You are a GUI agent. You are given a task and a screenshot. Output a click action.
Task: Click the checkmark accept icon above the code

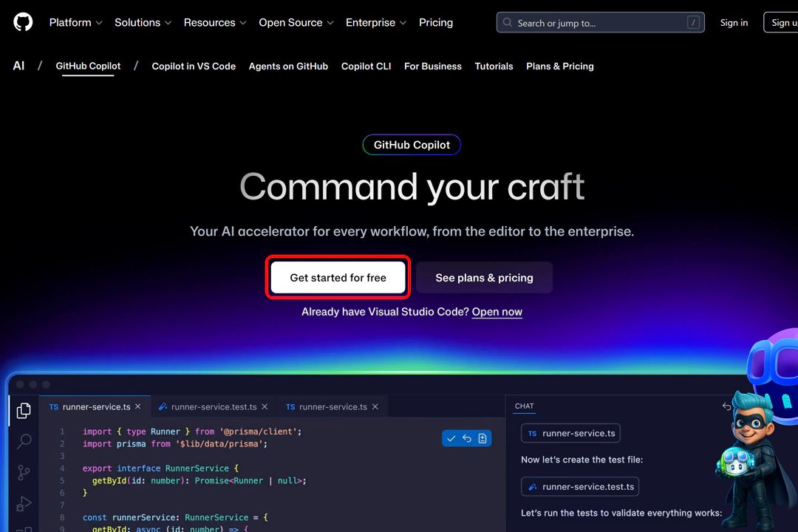pos(451,438)
